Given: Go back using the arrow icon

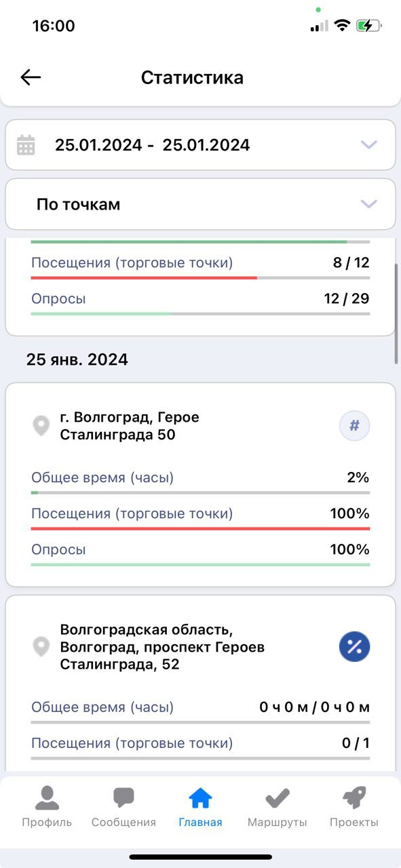Looking at the screenshot, I should [x=31, y=77].
